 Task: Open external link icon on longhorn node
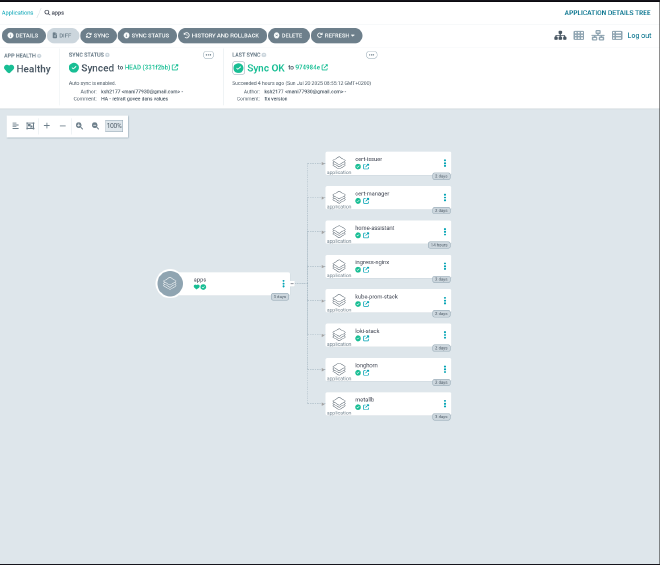pos(366,373)
